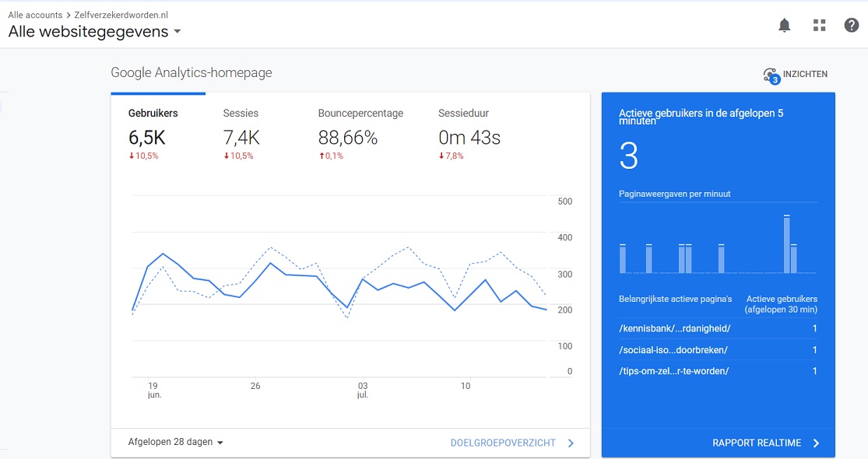Viewport: 868px width, 459px height.
Task: Click the Google Analytics-homepage heading
Action: 192,72
